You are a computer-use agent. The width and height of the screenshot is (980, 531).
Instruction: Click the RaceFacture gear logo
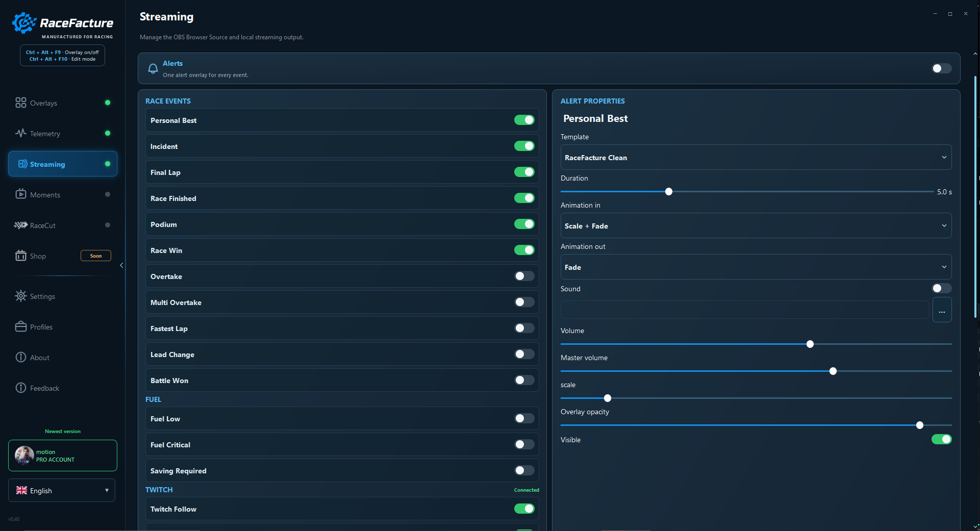(x=24, y=23)
